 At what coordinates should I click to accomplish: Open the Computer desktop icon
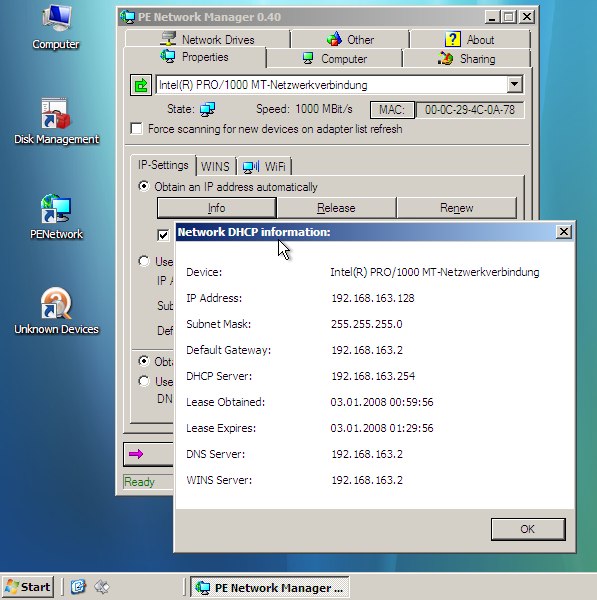pyautogui.click(x=56, y=27)
